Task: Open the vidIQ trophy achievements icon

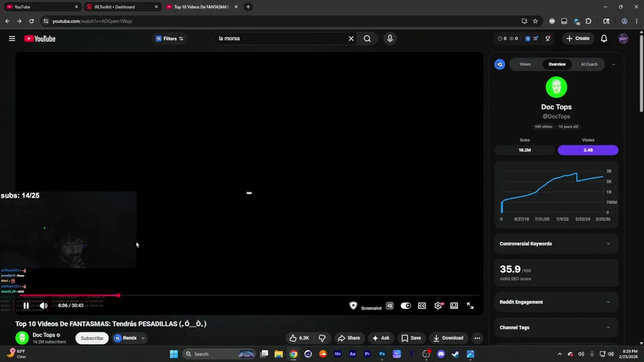Action: click(x=548, y=39)
